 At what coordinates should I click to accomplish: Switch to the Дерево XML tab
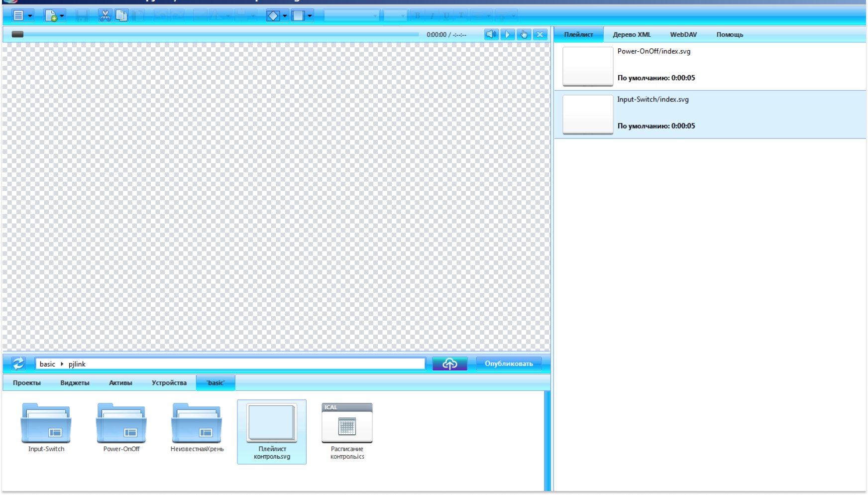(632, 34)
